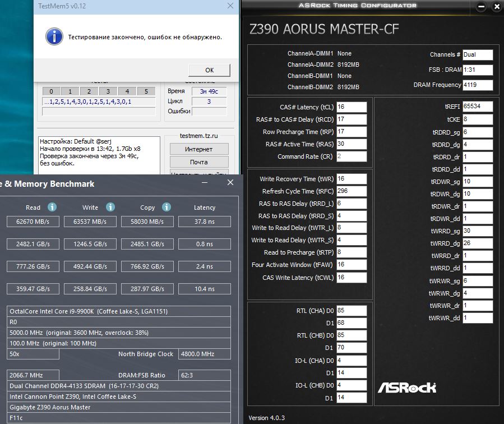
Task: Click the DRAM:FSB Ratio 62:3 field
Action: click(205, 375)
